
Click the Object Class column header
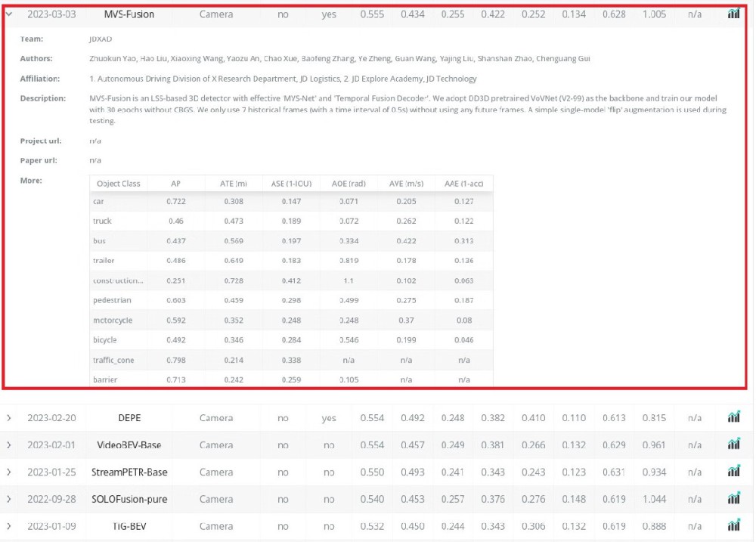click(x=119, y=184)
